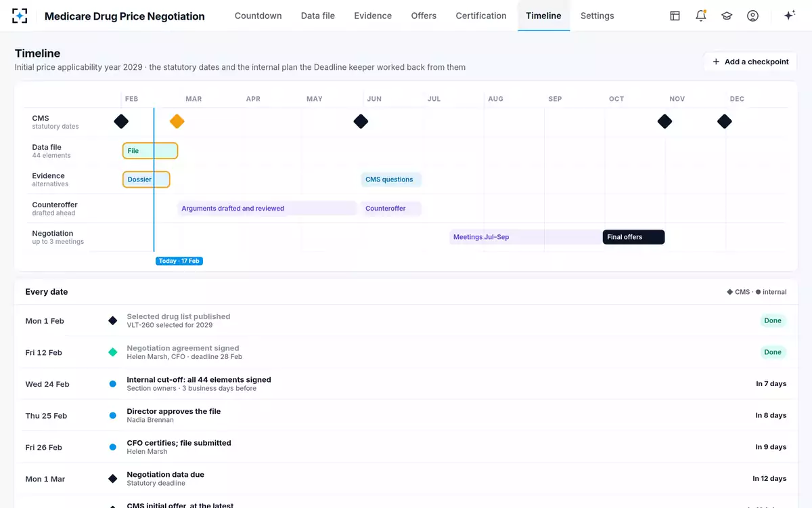Click the app logo icon beside the title

tap(20, 16)
